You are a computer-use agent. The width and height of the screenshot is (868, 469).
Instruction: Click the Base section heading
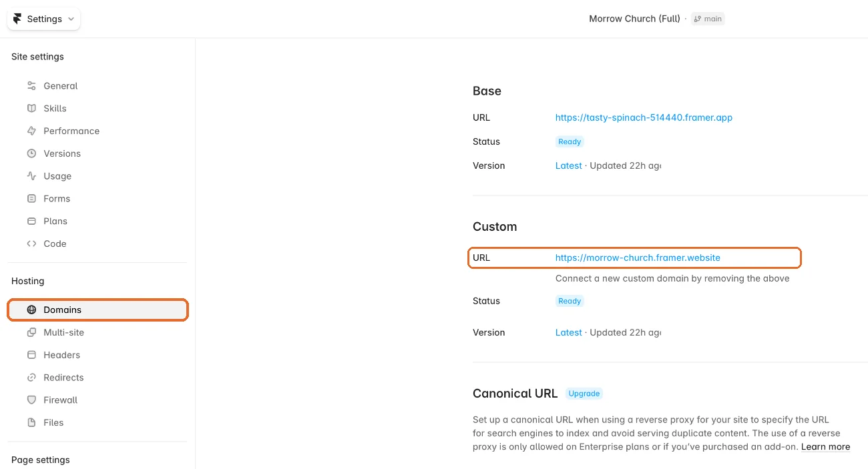tap(487, 91)
